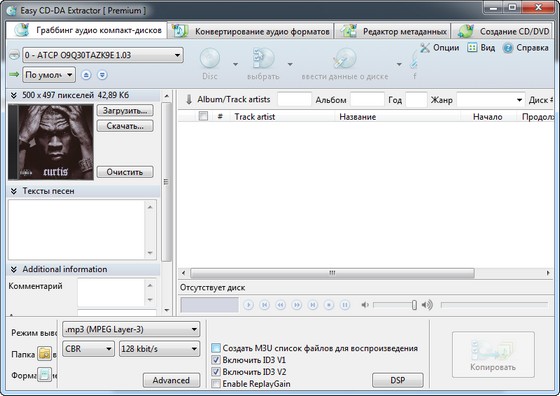Click the playback volume slider handle
The image size is (560, 396).
point(414,305)
